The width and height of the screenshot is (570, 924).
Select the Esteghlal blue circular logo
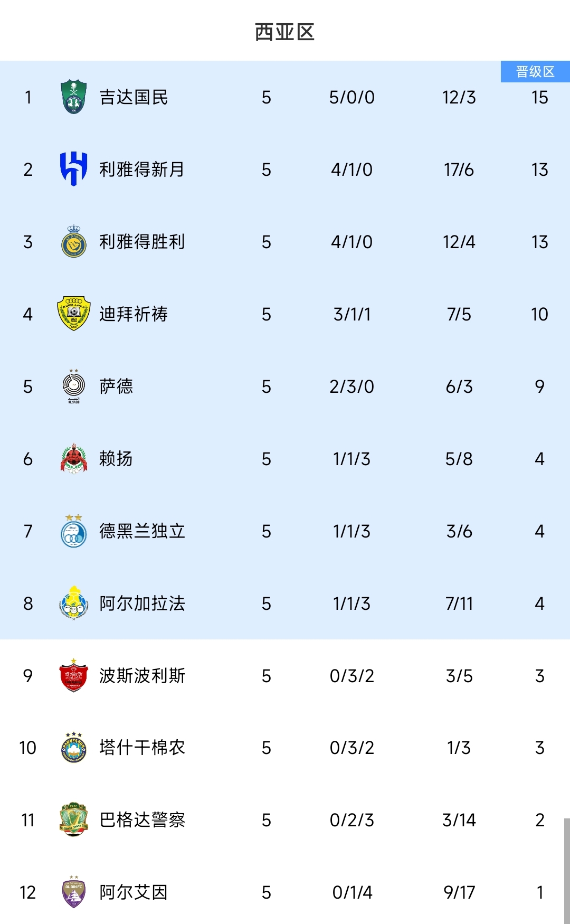(x=74, y=531)
